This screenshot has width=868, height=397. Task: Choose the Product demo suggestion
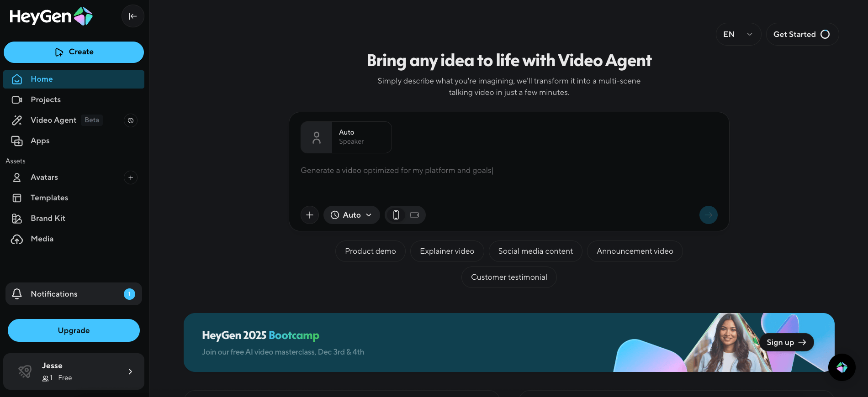(x=370, y=251)
